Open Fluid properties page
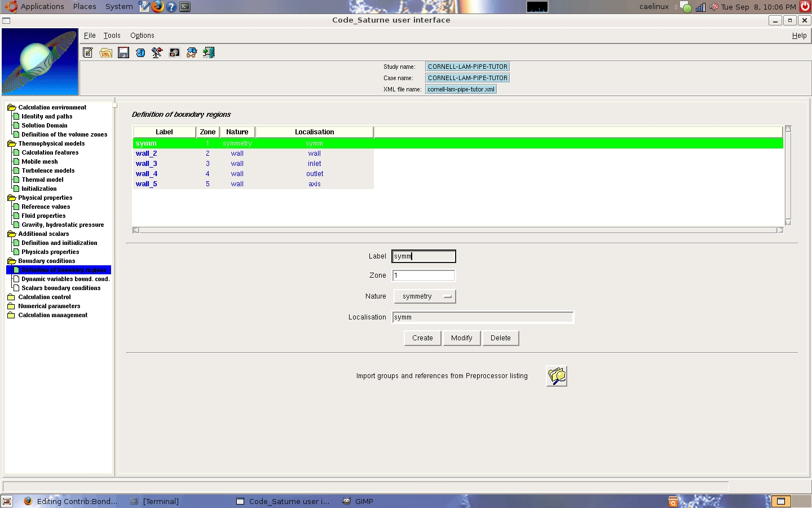Screen dimensions: 812x508 click(43, 216)
